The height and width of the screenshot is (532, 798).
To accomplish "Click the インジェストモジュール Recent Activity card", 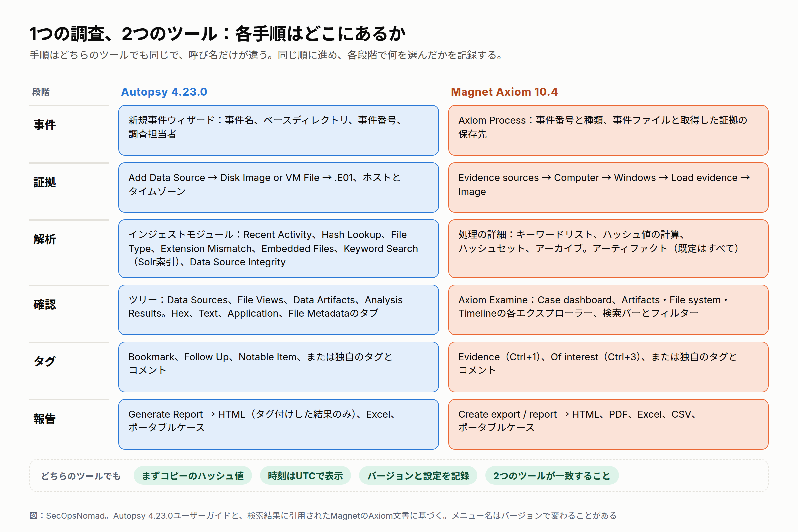I will point(278,249).
